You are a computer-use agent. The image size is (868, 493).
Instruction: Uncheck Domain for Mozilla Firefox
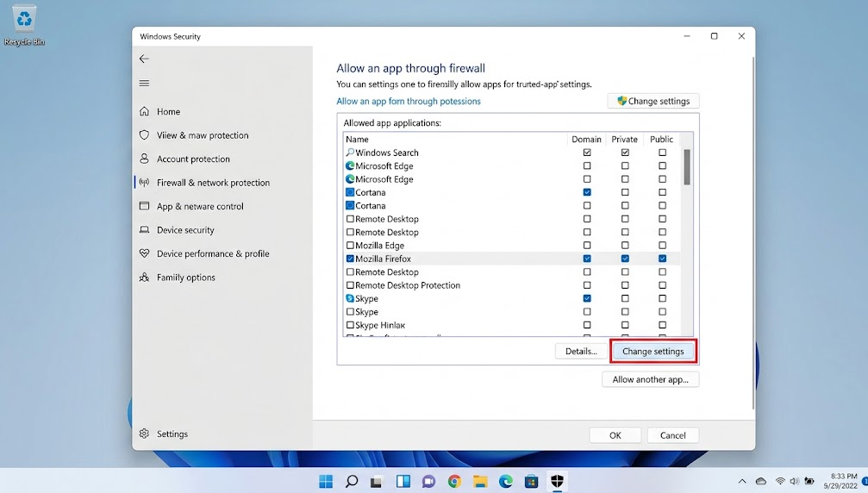coord(587,259)
